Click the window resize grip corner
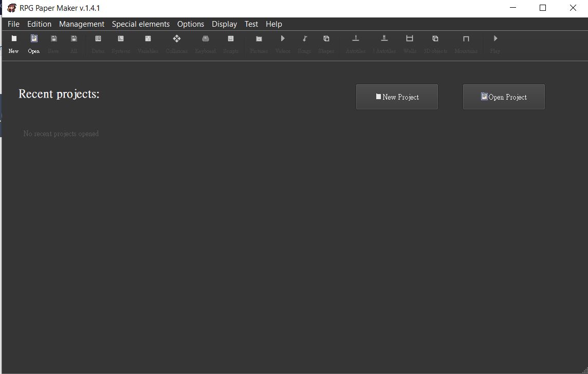This screenshot has height=374, width=588. 584,370
